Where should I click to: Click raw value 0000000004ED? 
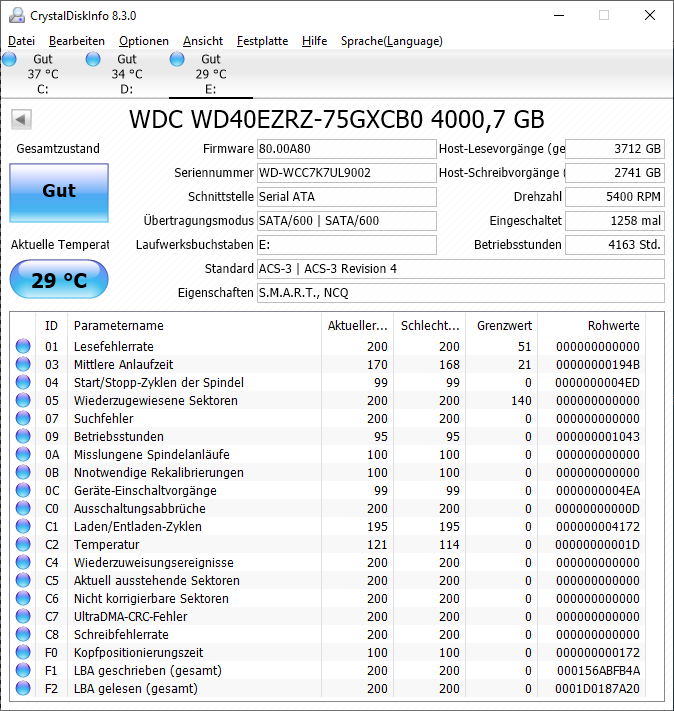tap(598, 383)
